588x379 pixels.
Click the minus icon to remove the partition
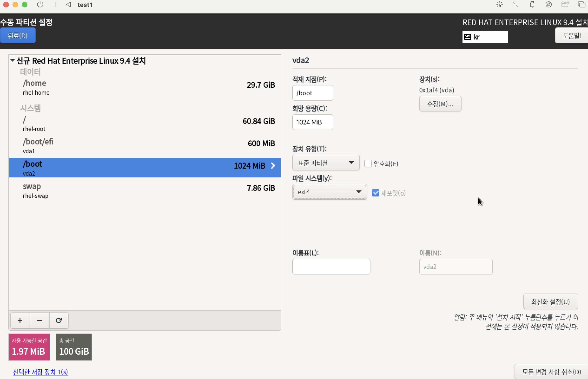coord(40,320)
